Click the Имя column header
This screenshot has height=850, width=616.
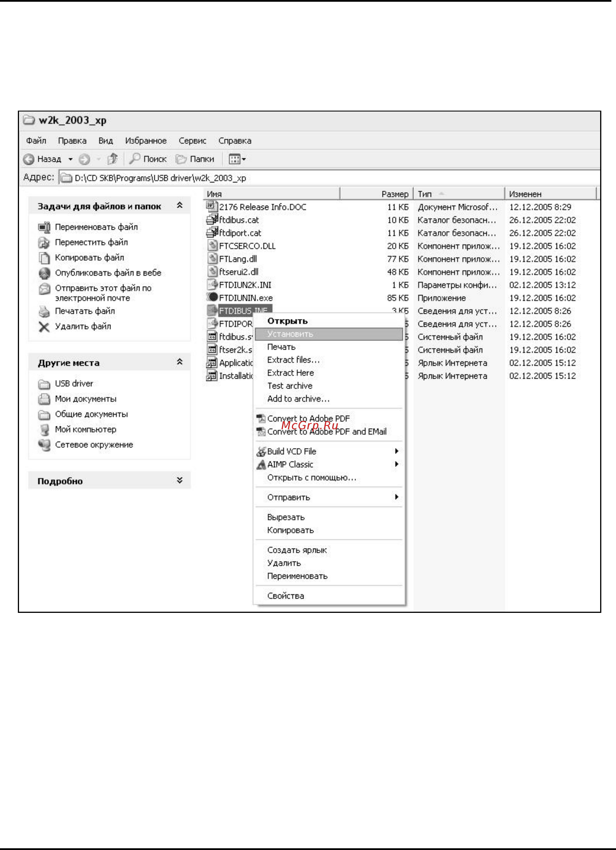click(272, 194)
